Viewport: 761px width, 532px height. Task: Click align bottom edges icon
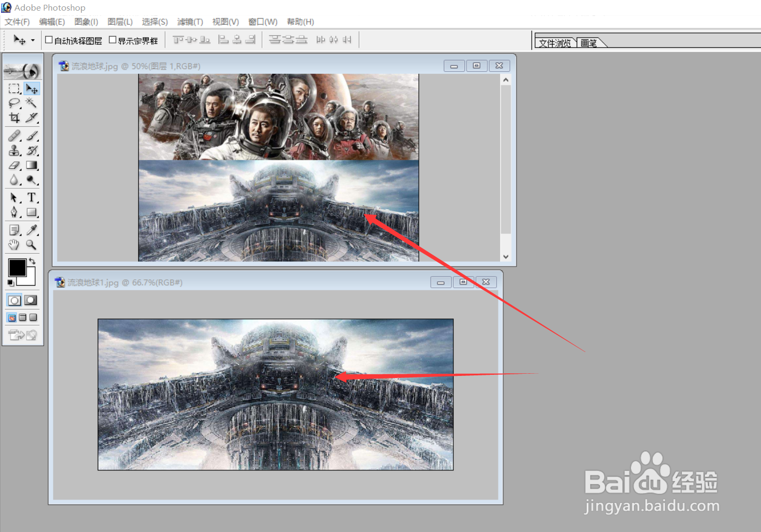coord(205,40)
